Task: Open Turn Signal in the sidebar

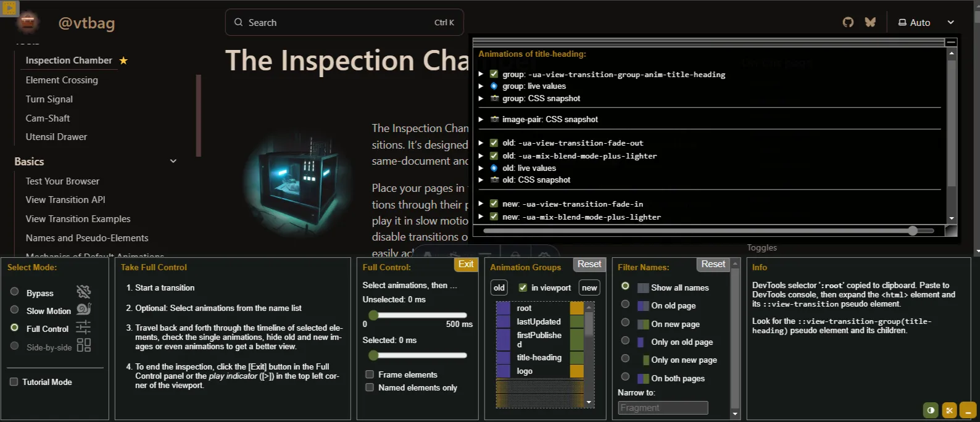Action: (49, 99)
